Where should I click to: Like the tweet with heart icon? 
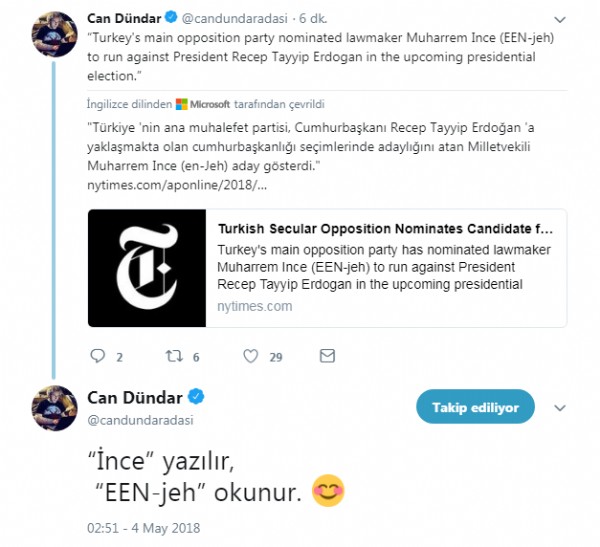[x=251, y=356]
